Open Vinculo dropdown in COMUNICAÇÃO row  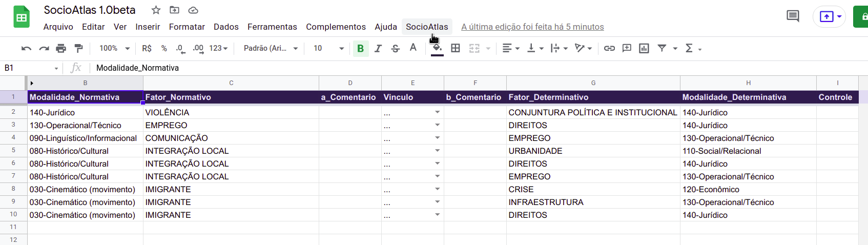coord(438,137)
